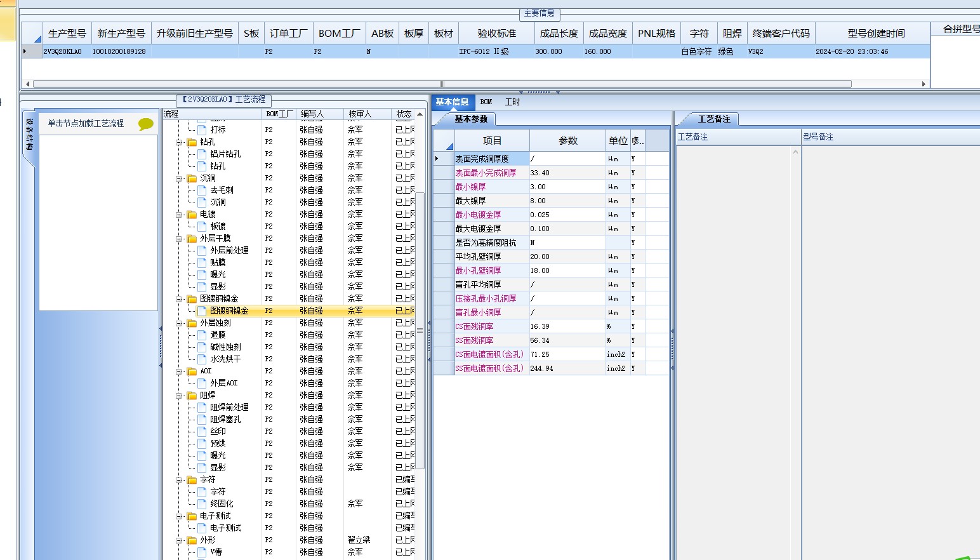Viewport: 980px width, 560px height.
Task: Click the scroll-up arrow of the process tree
Action: (x=420, y=114)
